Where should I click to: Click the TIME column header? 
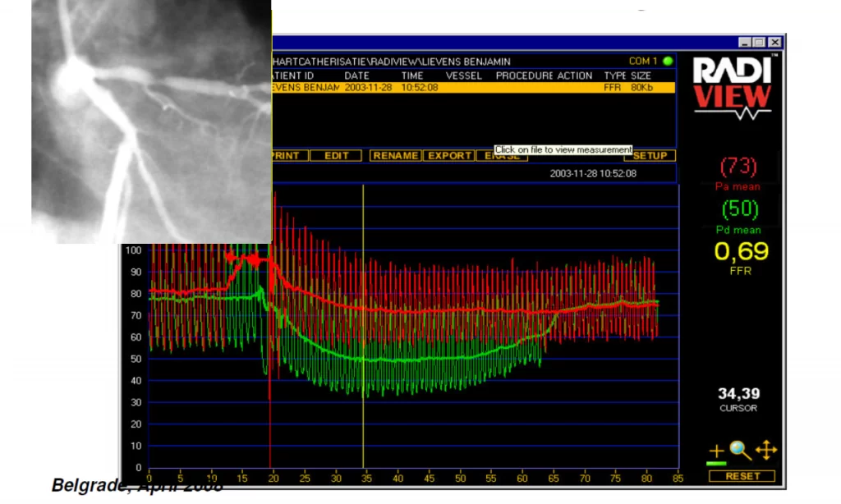click(x=412, y=76)
